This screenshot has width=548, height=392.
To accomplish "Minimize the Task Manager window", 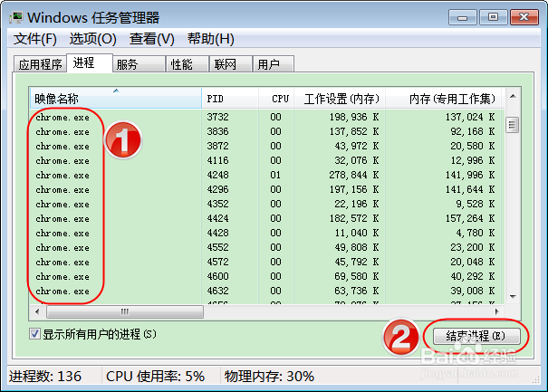I will (x=462, y=17).
